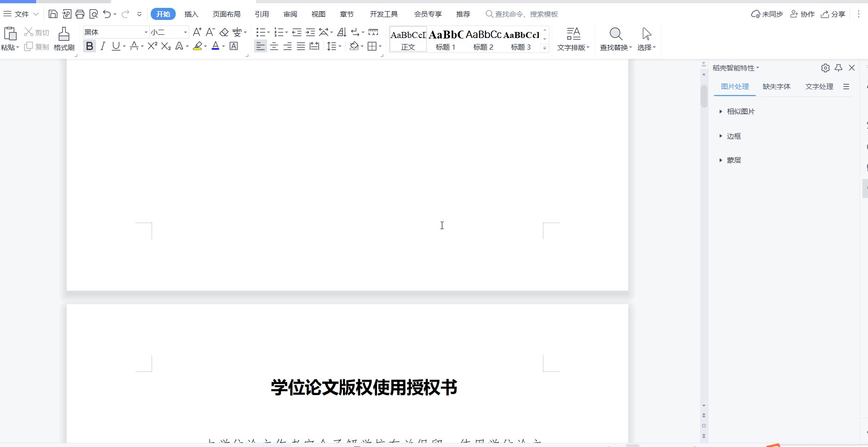Click the 未同步 sync status button
The width and height of the screenshot is (868, 447).
tap(767, 14)
